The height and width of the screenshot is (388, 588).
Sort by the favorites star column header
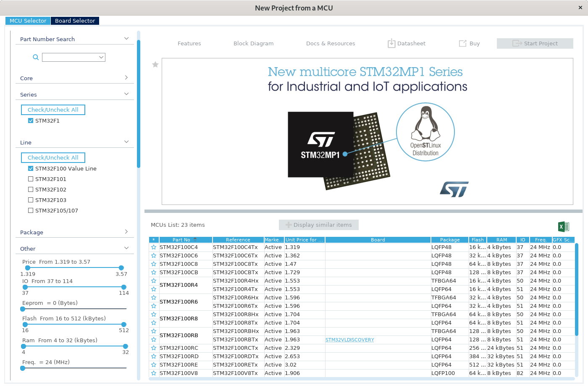(x=154, y=240)
